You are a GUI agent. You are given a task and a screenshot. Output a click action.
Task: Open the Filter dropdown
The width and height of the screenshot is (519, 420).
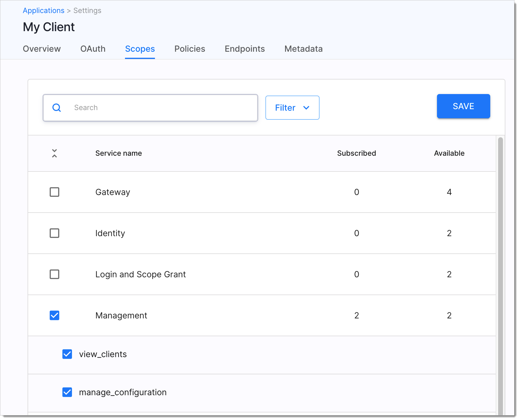(x=292, y=108)
